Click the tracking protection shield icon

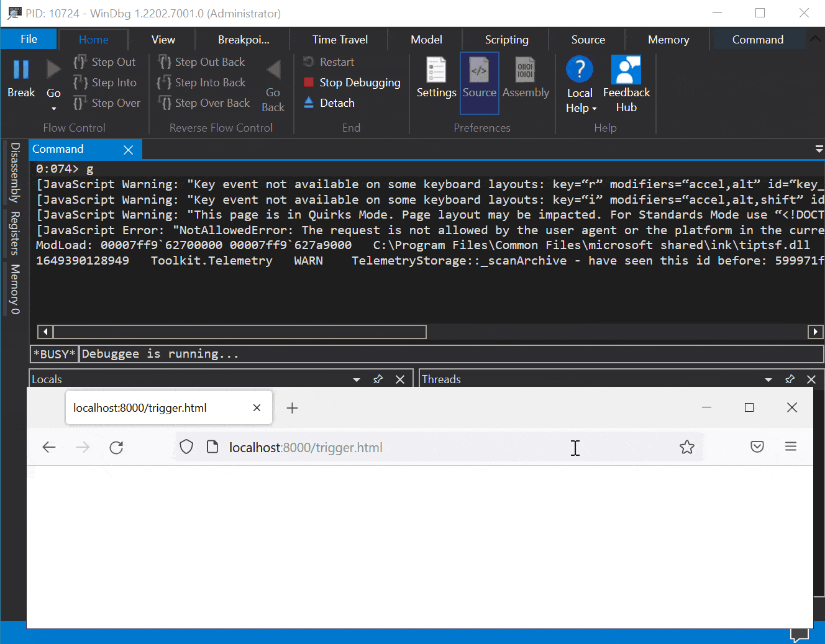pyautogui.click(x=186, y=447)
